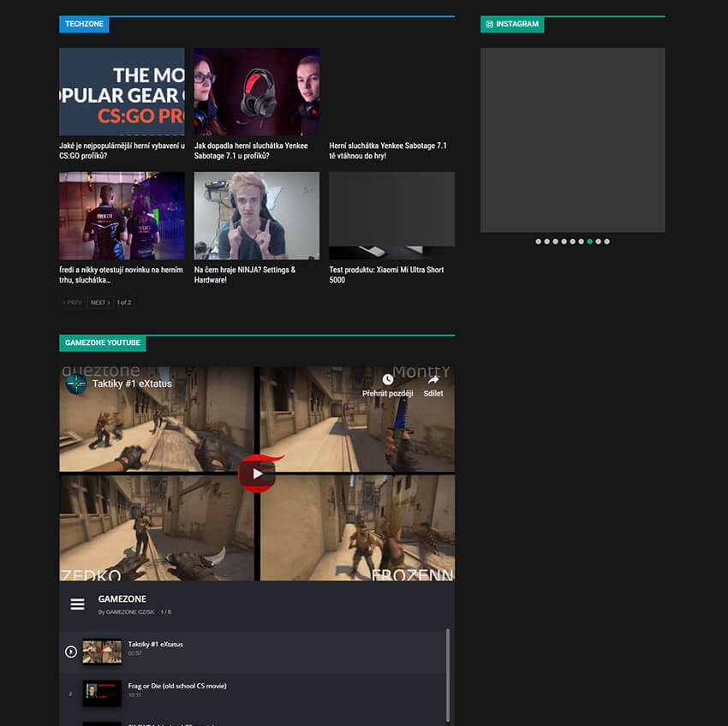Open article 'Na čem hraje NINJA?'

pyautogui.click(x=245, y=275)
